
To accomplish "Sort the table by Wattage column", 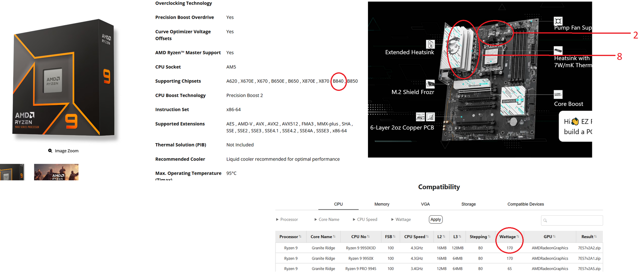I will (518, 237).
